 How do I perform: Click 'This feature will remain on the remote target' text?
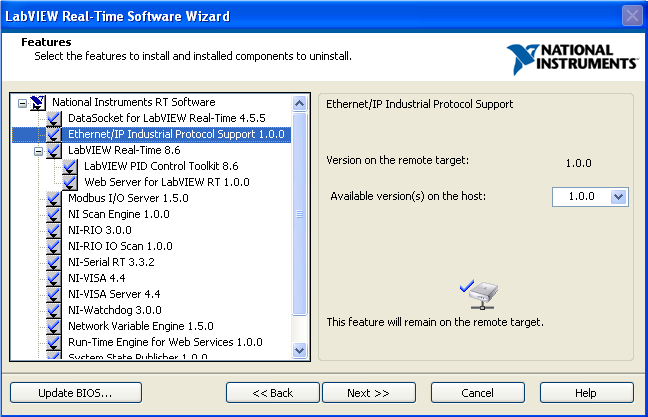tap(435, 322)
